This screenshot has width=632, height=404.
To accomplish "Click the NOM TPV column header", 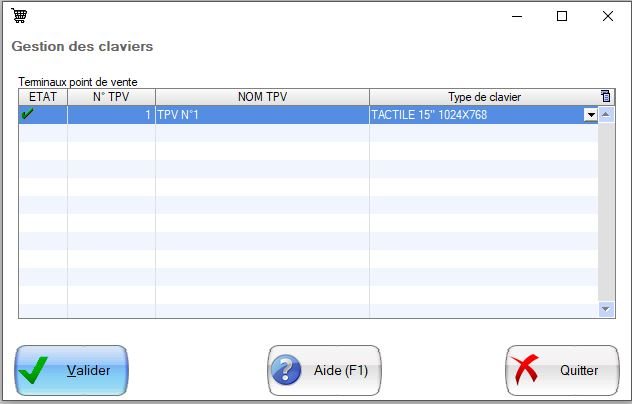I will (262, 96).
